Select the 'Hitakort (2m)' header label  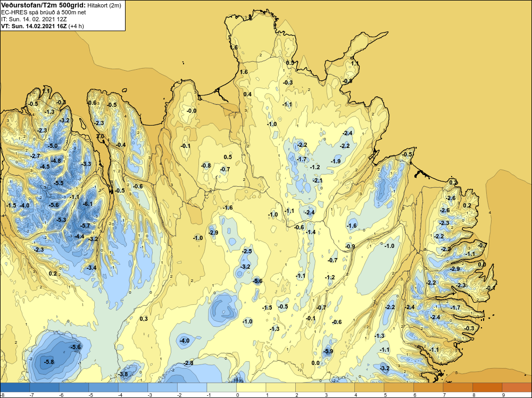click(x=104, y=5)
